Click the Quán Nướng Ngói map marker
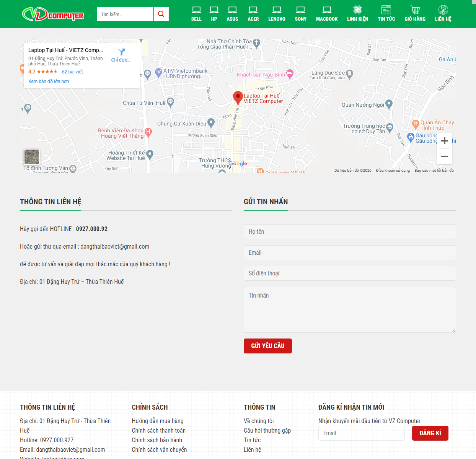This screenshot has width=476, height=459. pyautogui.click(x=389, y=104)
